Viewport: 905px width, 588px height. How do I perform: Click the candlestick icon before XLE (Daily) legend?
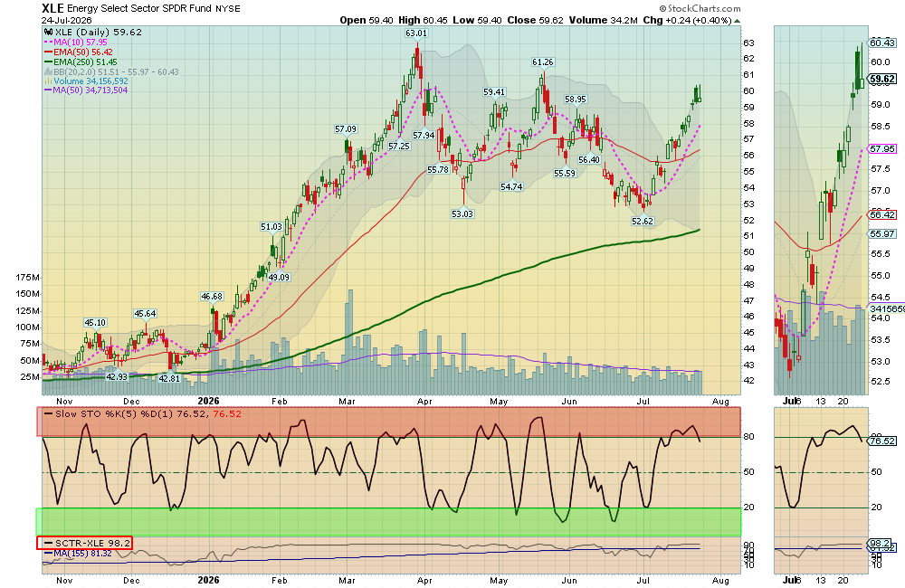49,33
